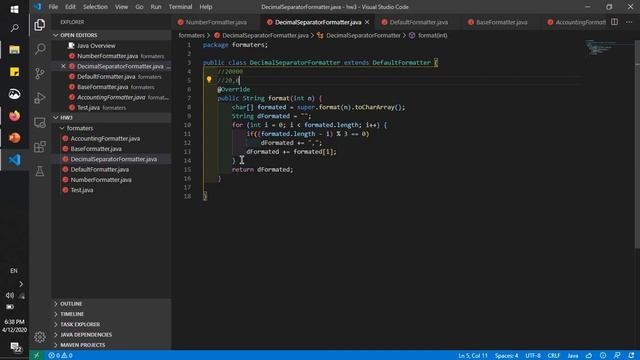Open the Search view in activity bar
The image size is (640, 360).
(40, 49)
